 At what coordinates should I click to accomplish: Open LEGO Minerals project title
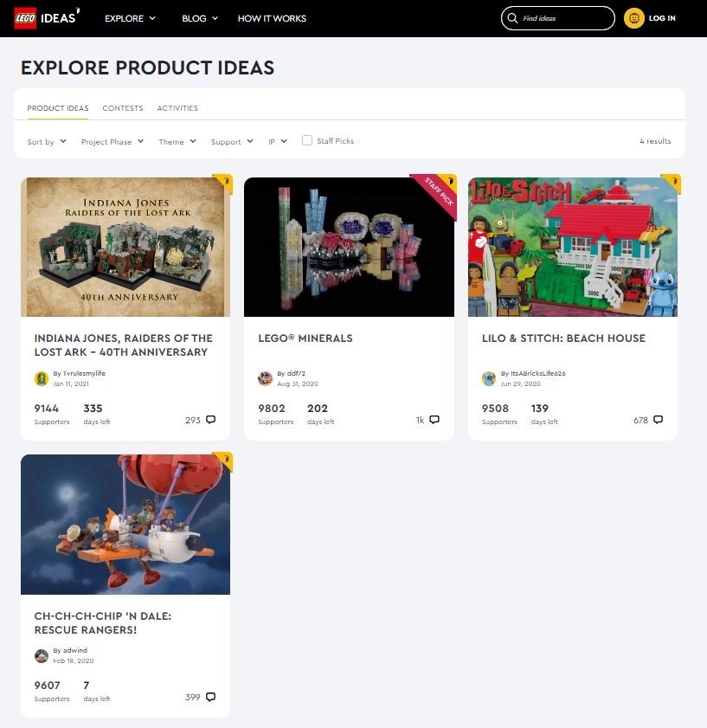[305, 338]
